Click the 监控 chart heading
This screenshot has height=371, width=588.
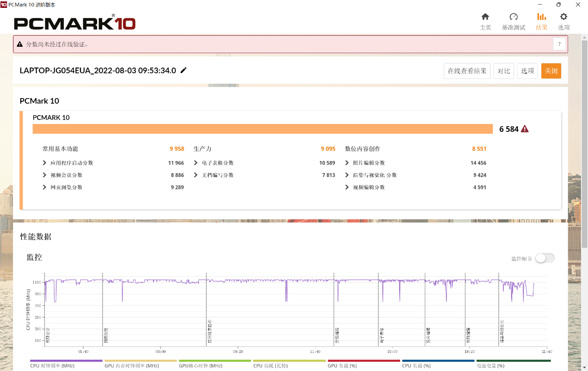coord(34,257)
